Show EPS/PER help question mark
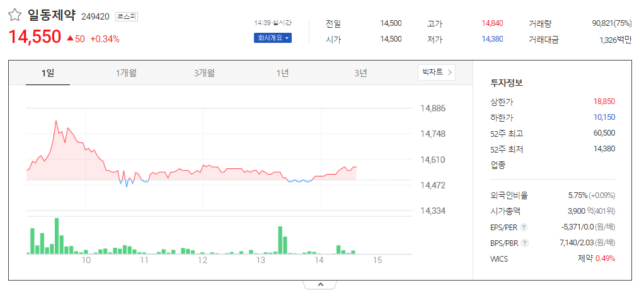 pos(524,227)
